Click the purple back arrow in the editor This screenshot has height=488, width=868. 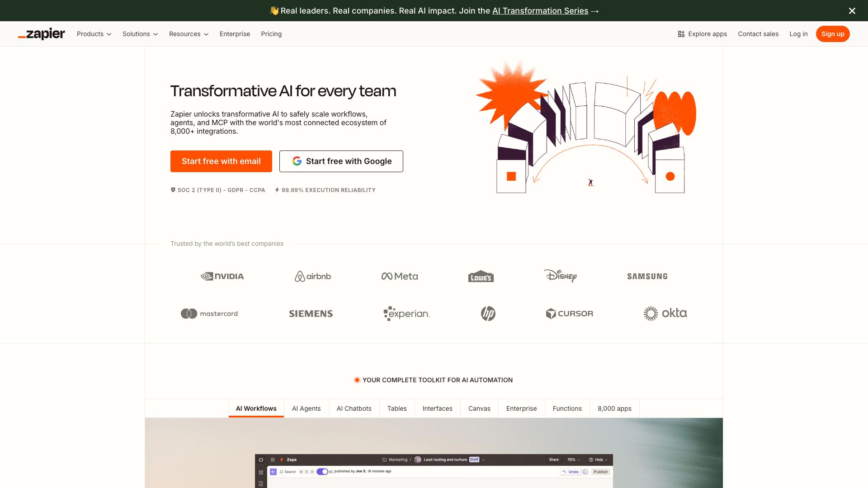[274, 471]
